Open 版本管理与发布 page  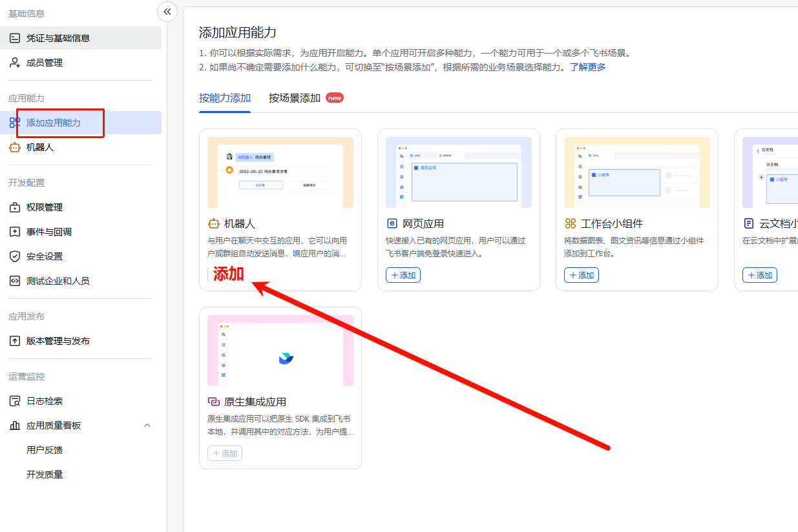[58, 341]
